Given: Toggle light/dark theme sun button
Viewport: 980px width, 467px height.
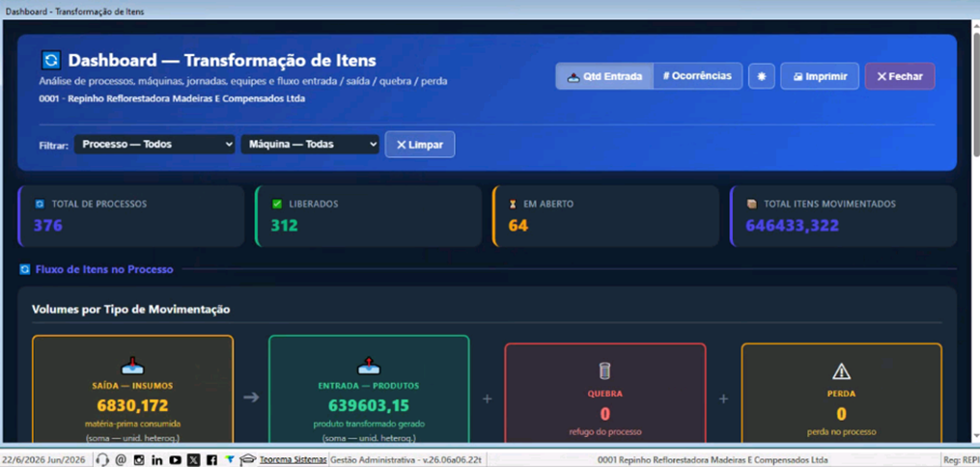Looking at the screenshot, I should (x=761, y=76).
